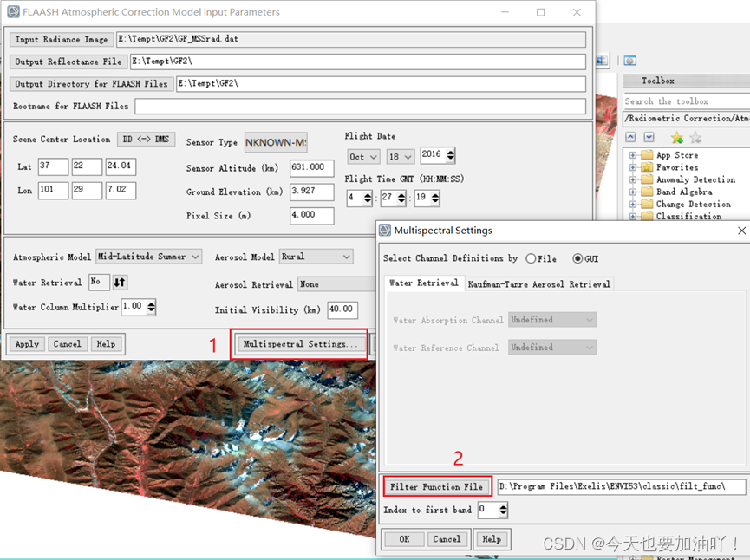The image size is (750, 560).
Task: Click the Multispectral Settings title icon
Action: tap(385, 231)
